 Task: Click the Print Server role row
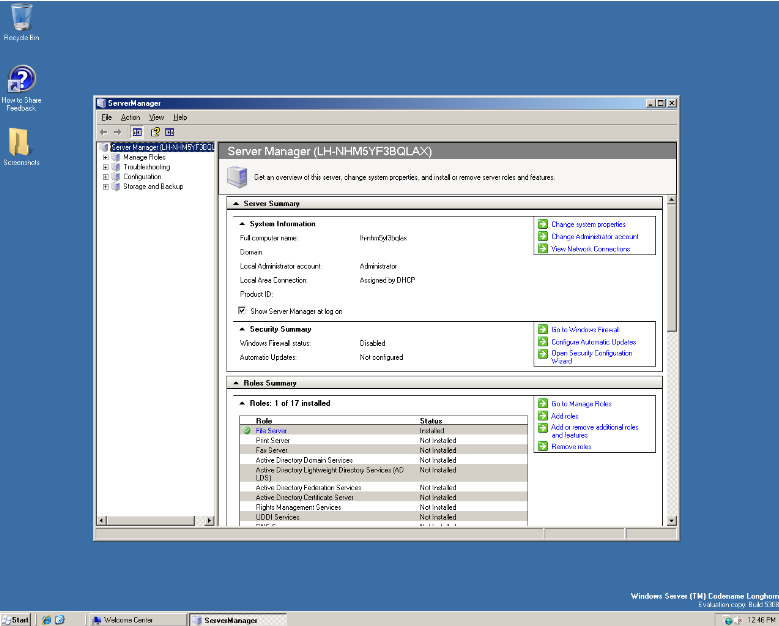pos(383,440)
